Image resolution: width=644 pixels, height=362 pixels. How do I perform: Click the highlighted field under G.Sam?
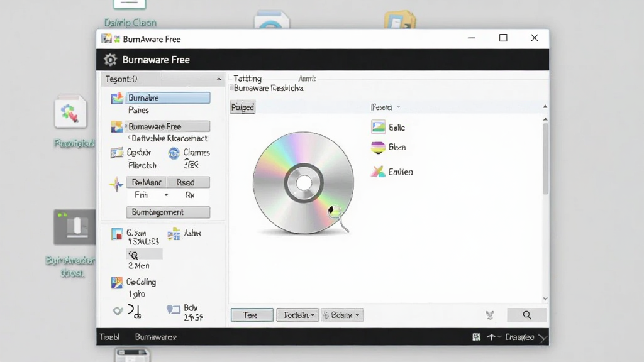pyautogui.click(x=144, y=255)
